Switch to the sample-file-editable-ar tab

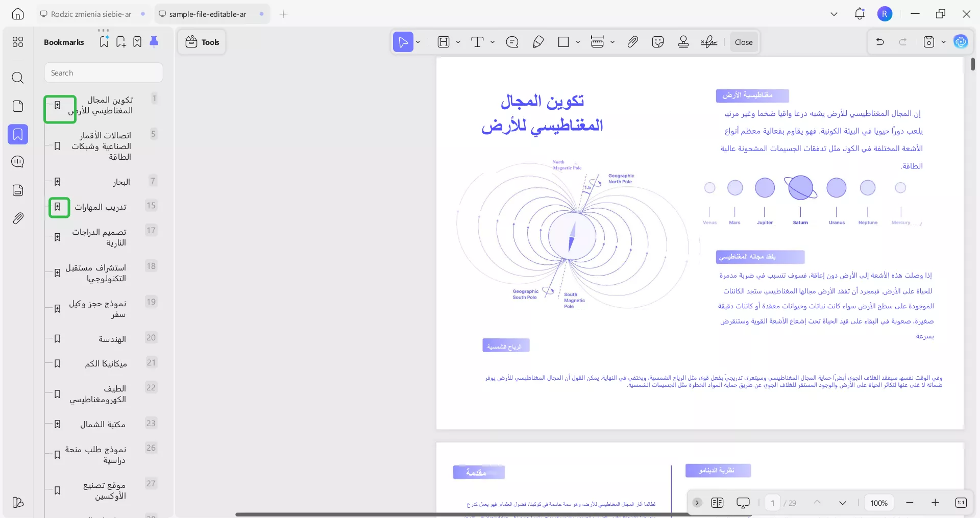[x=207, y=14]
